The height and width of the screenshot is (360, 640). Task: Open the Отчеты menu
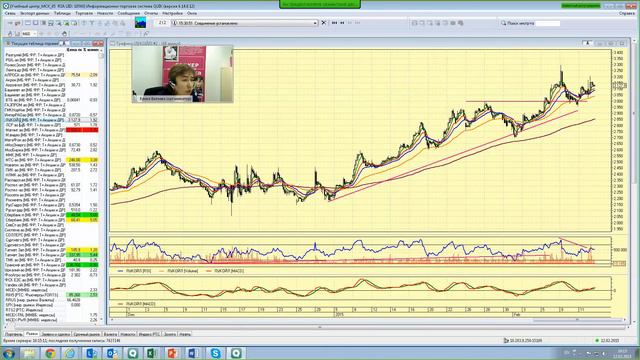pos(151,13)
